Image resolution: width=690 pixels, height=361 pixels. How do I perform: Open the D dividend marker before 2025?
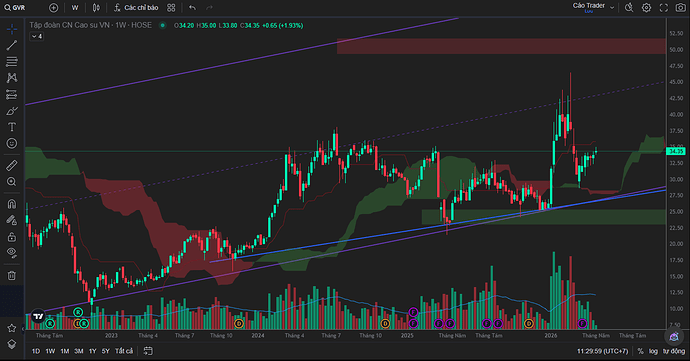coord(385,324)
